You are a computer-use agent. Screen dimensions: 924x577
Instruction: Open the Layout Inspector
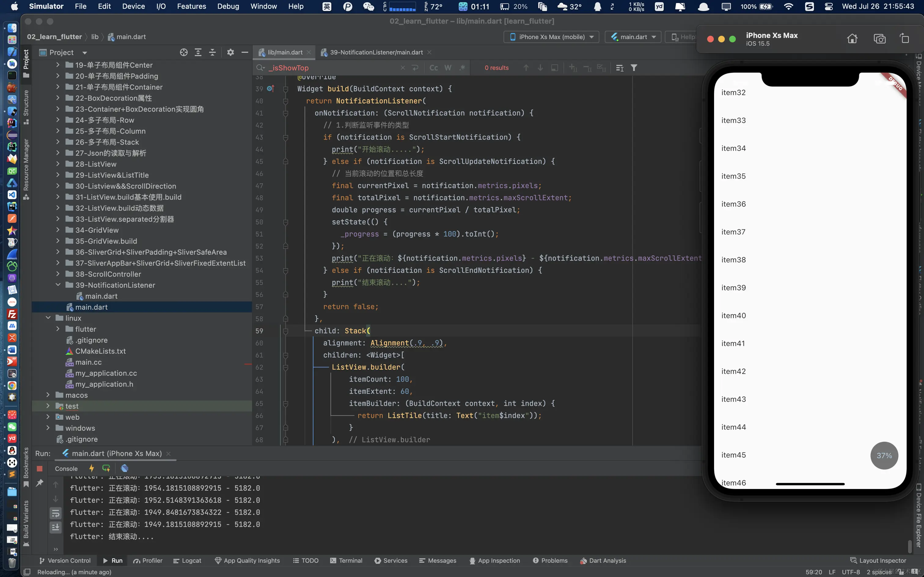tap(878, 561)
